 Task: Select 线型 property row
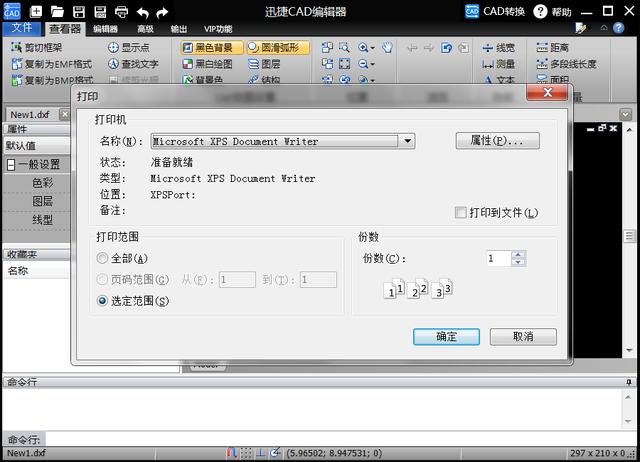pos(37,220)
